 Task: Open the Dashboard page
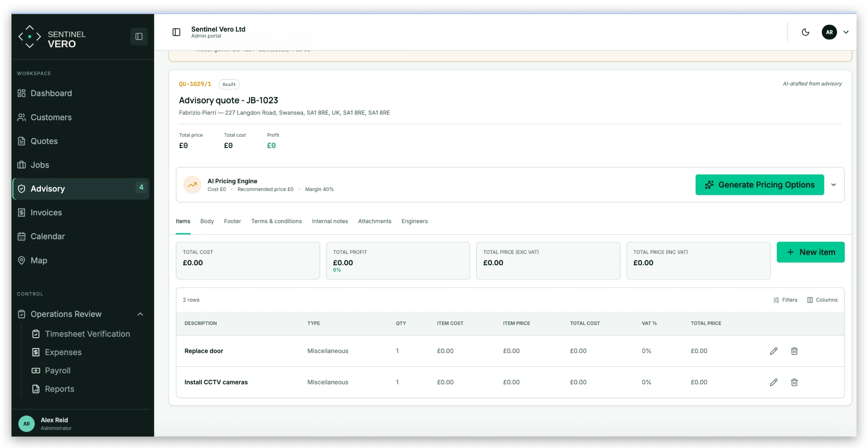pos(81,93)
